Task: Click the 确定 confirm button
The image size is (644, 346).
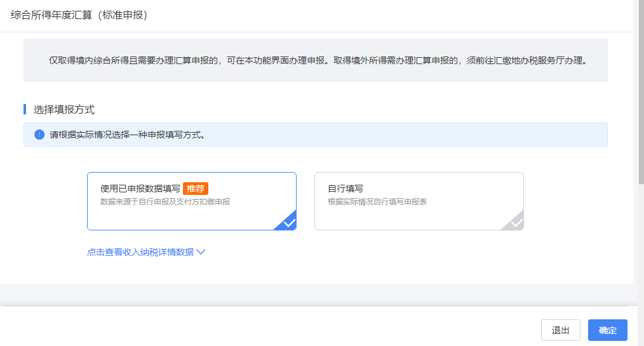Action: (607, 330)
